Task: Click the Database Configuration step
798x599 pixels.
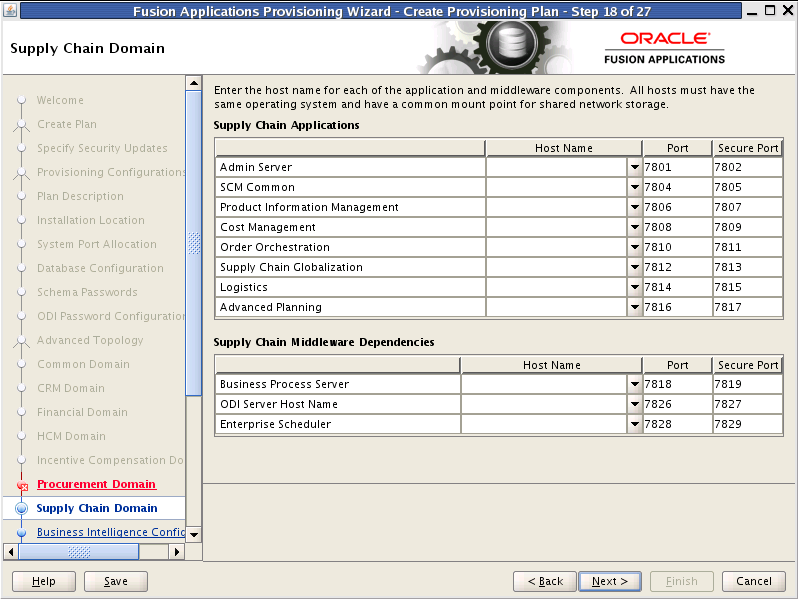Action: click(x=100, y=268)
